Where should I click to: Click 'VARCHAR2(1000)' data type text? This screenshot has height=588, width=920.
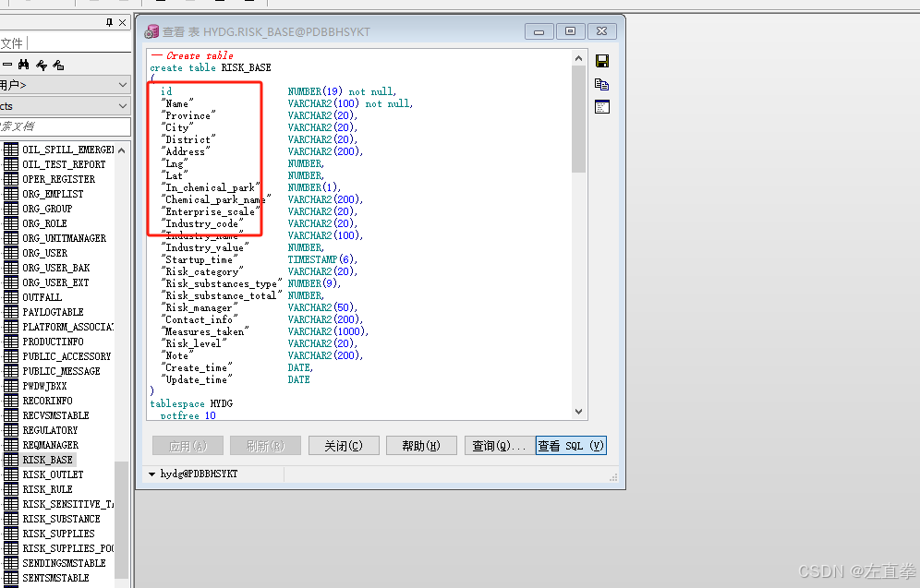coord(327,331)
